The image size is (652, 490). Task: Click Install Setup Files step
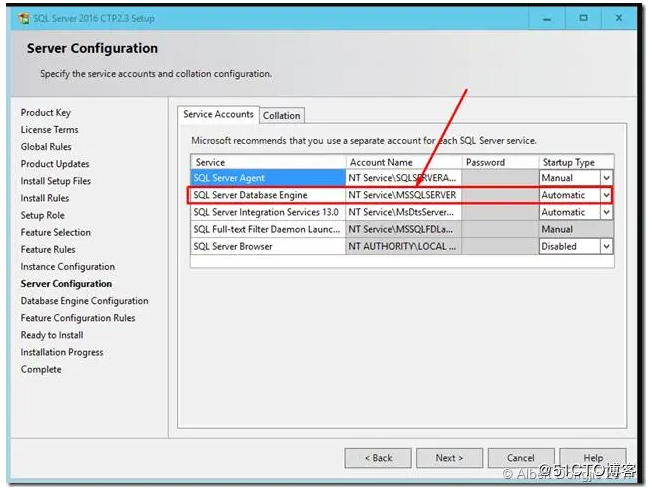56,181
